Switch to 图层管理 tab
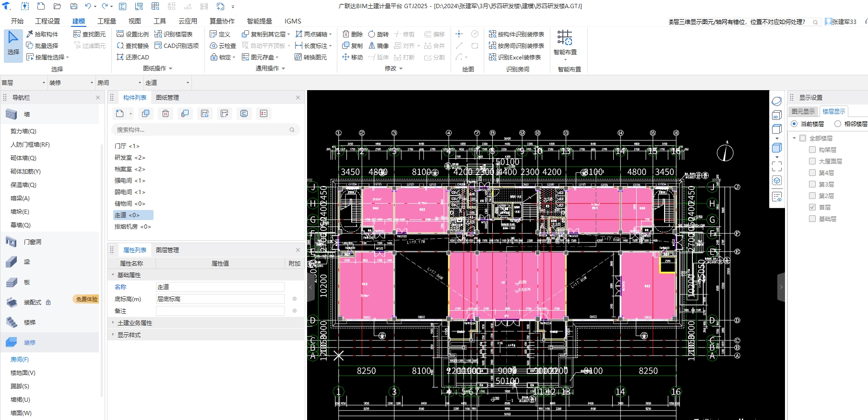The image size is (868, 420). (167, 250)
